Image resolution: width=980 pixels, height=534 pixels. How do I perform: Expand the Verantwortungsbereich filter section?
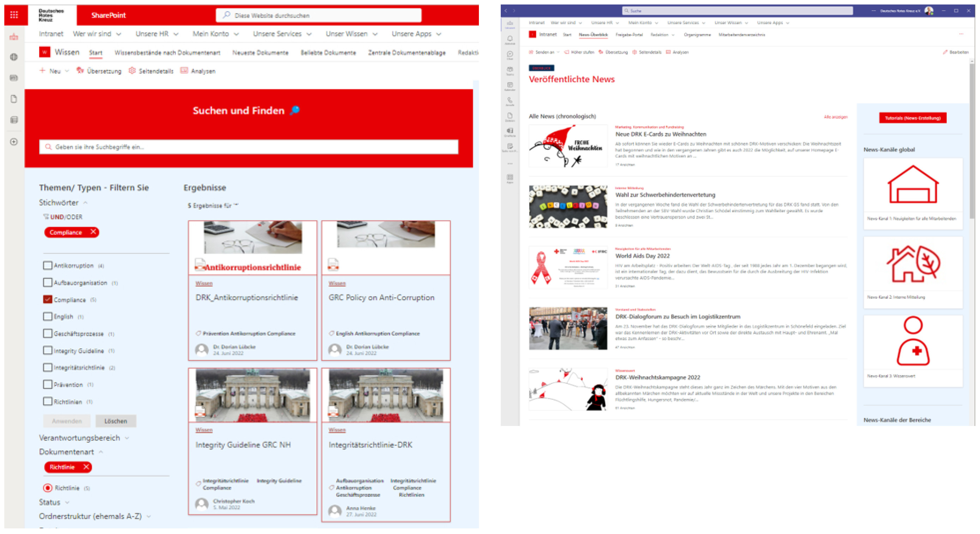tap(84, 438)
